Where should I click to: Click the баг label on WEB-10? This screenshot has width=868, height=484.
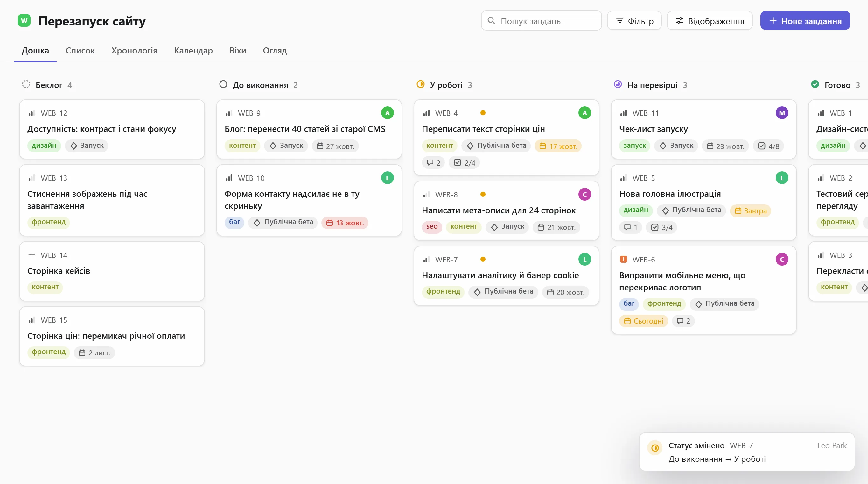coord(234,222)
